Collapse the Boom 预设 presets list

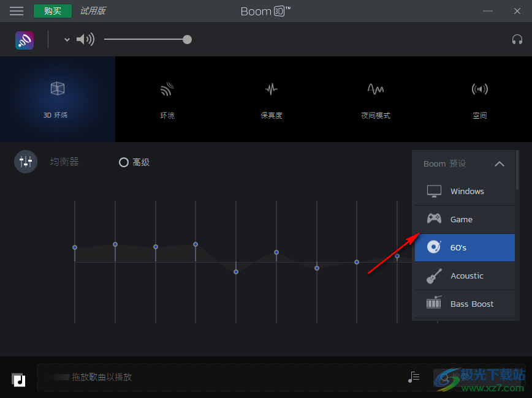[x=500, y=164]
